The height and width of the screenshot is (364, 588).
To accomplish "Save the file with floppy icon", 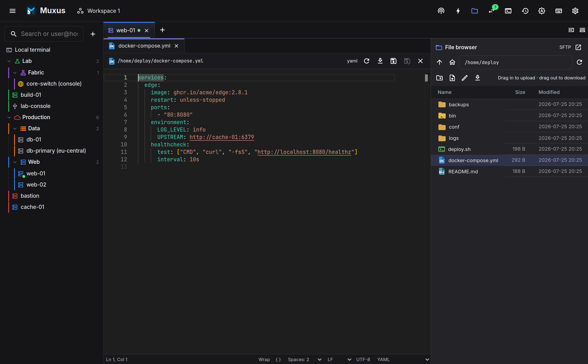I will (x=393, y=61).
